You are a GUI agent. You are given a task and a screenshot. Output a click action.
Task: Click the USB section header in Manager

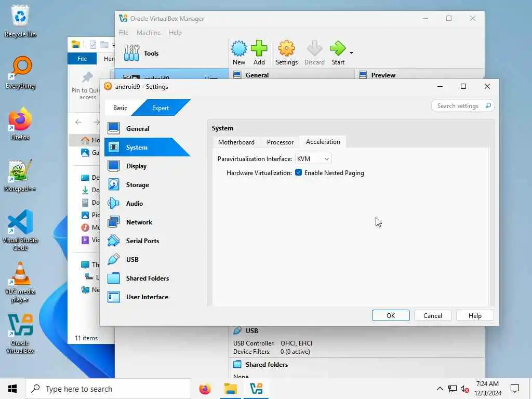tap(251, 331)
